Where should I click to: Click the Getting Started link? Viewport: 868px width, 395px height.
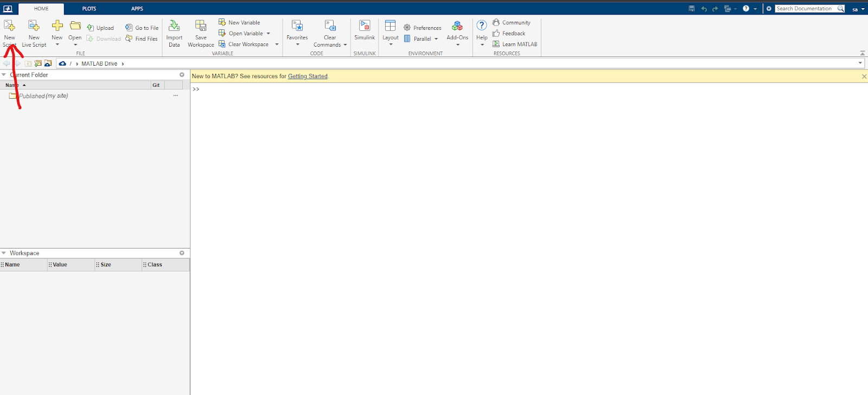click(308, 76)
